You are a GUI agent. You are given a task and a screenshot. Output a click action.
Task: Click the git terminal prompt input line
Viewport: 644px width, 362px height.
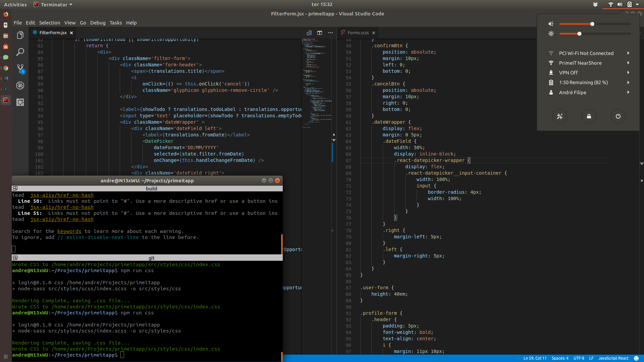147,355
